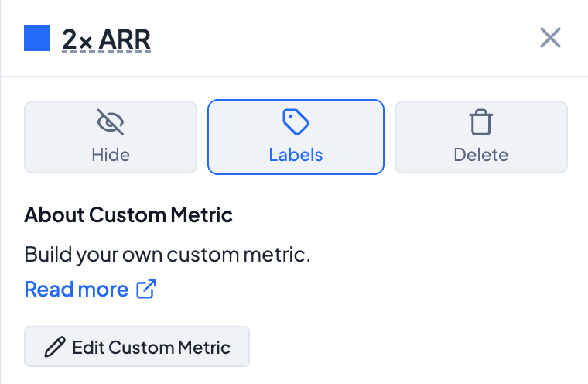Click the trash can icon
Screen dimensions: 588x384
480,122
